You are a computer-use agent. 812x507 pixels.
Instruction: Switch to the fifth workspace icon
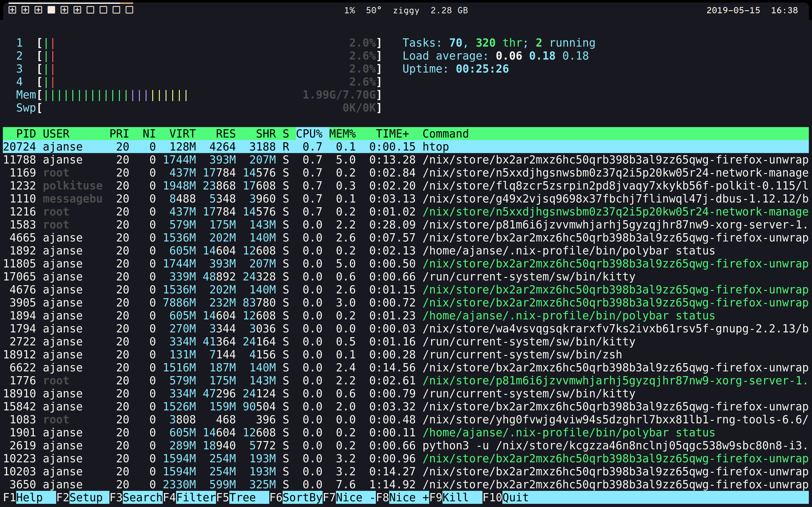[x=64, y=10]
